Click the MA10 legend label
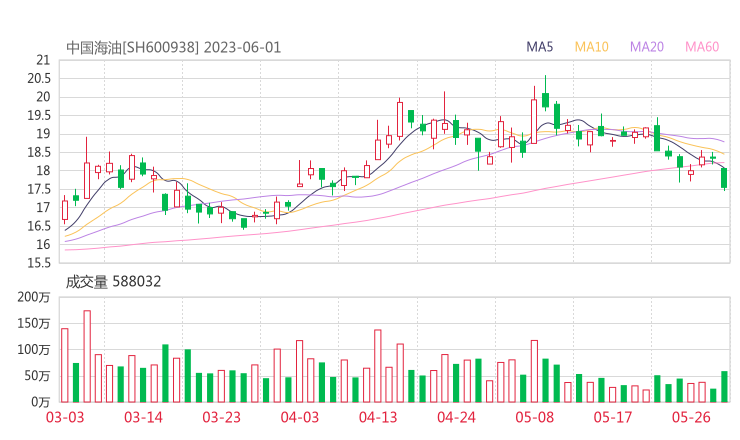 coord(591,47)
